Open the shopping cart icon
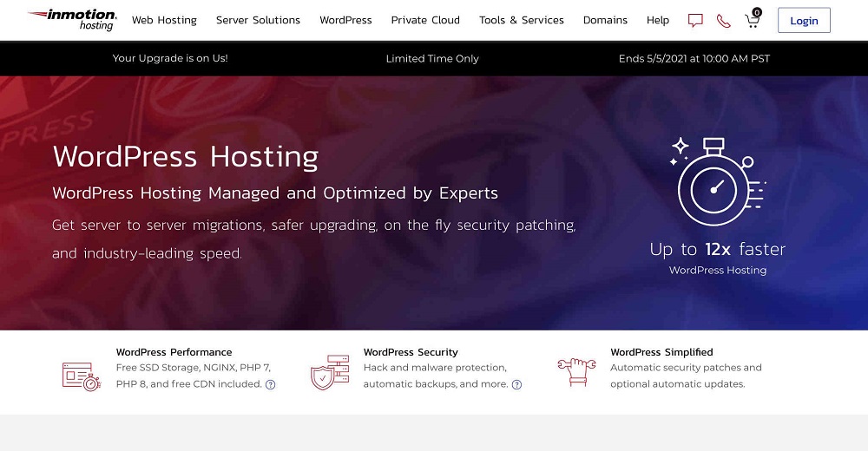 pyautogui.click(x=752, y=20)
